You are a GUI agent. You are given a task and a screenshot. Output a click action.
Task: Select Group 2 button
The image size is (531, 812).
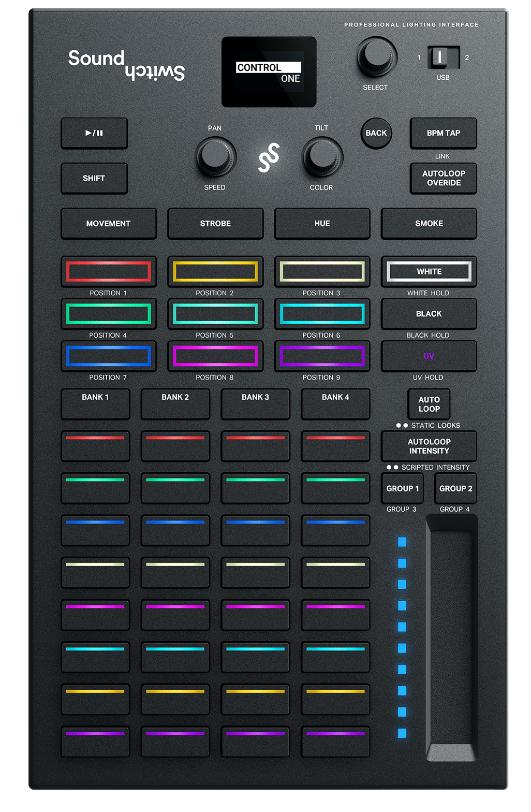455,488
